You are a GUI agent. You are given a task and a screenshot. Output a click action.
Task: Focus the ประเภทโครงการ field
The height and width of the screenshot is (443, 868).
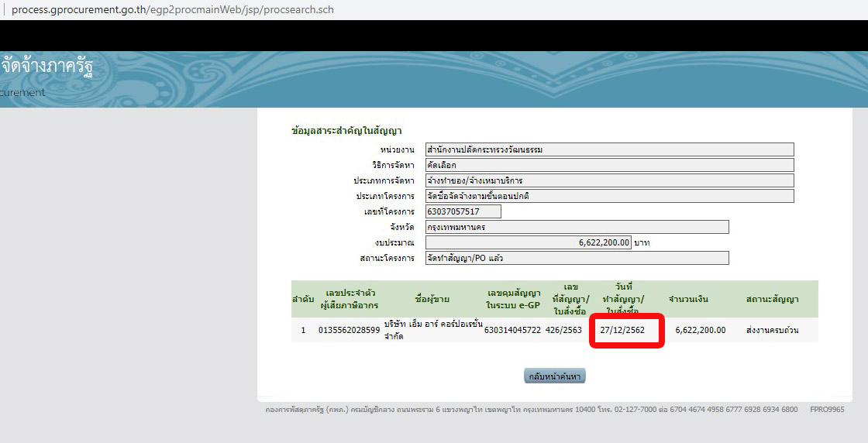pyautogui.click(x=608, y=196)
